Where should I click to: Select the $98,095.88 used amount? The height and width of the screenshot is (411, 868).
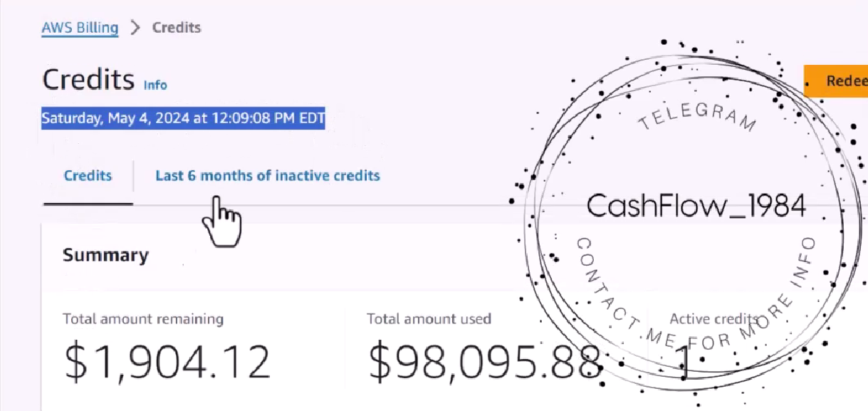[x=484, y=360]
